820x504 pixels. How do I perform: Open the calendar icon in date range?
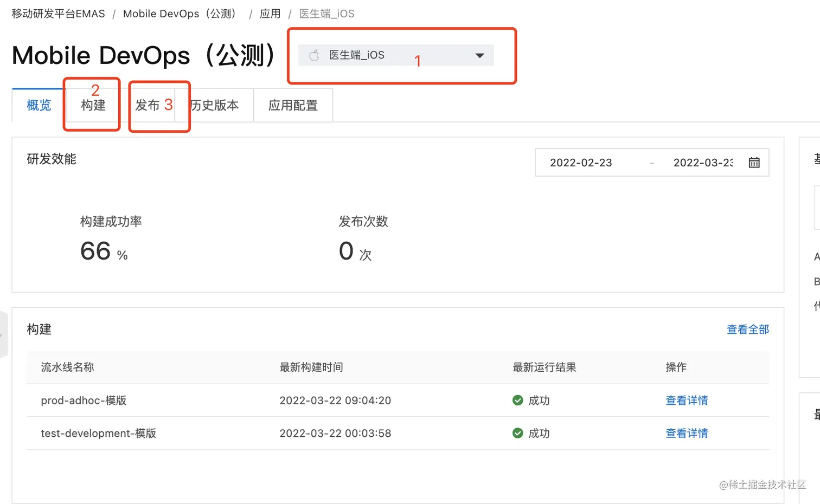(x=754, y=163)
